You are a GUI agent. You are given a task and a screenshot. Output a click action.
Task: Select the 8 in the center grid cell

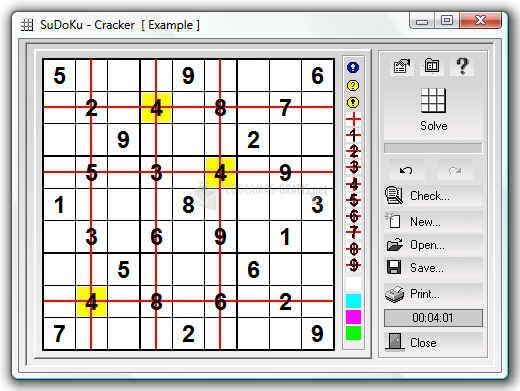[x=188, y=204]
